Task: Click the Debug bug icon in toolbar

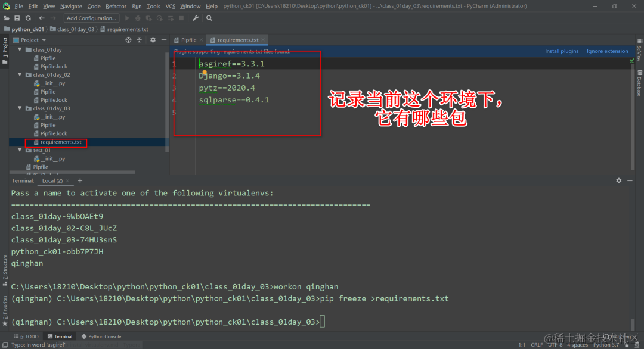Action: [138, 18]
